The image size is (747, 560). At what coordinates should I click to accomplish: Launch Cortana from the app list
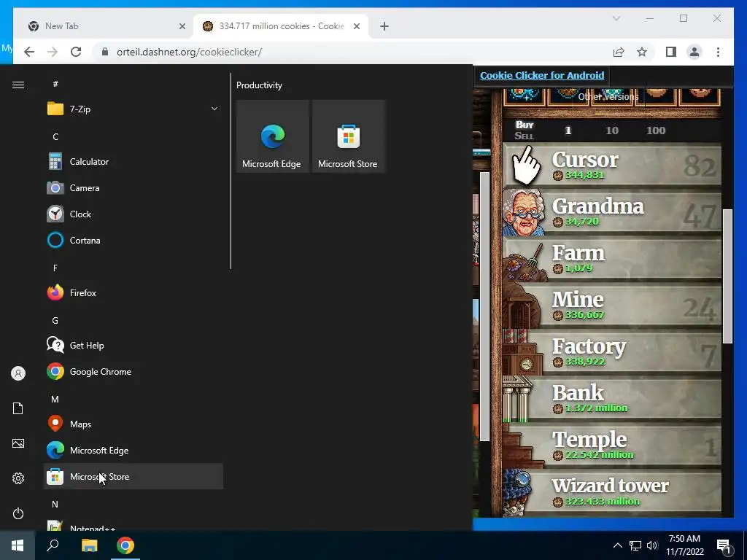133,241
